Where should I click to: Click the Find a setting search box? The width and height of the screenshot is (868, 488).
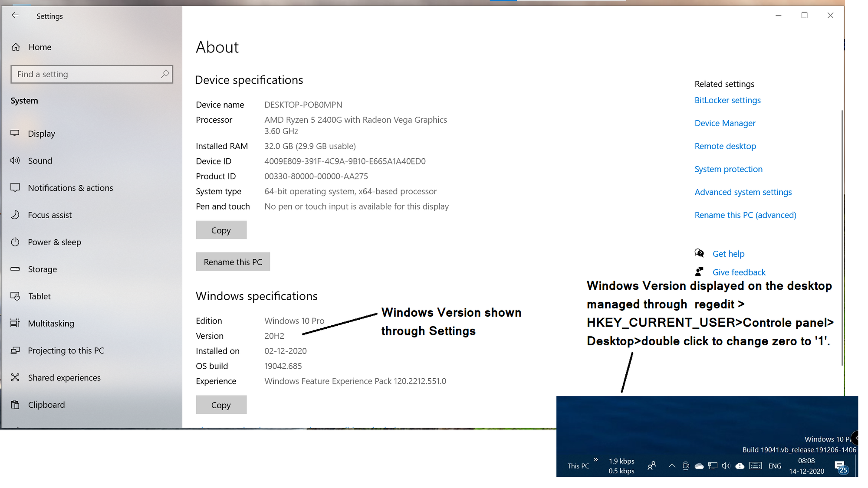(92, 74)
